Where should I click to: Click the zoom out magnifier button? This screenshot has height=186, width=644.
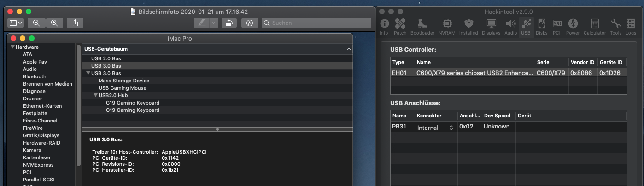pos(36,23)
